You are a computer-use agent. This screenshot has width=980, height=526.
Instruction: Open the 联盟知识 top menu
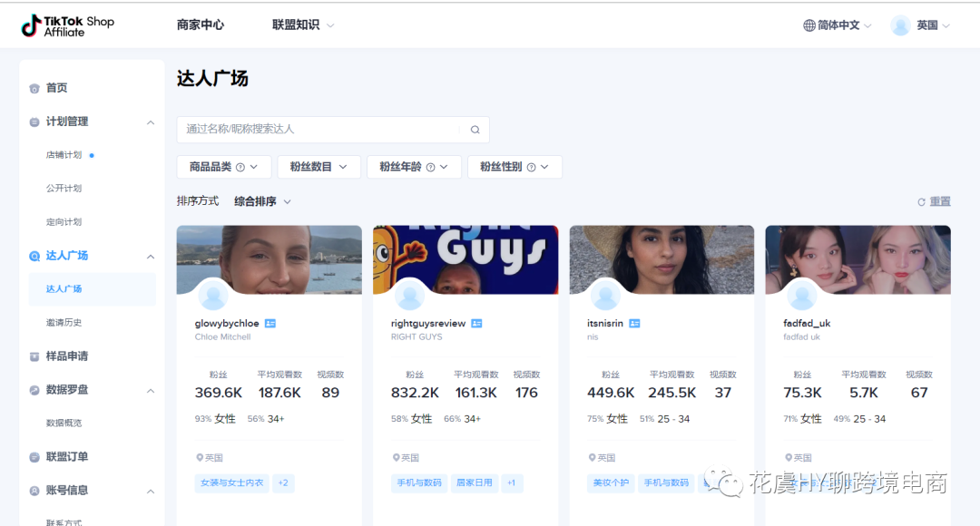302,25
